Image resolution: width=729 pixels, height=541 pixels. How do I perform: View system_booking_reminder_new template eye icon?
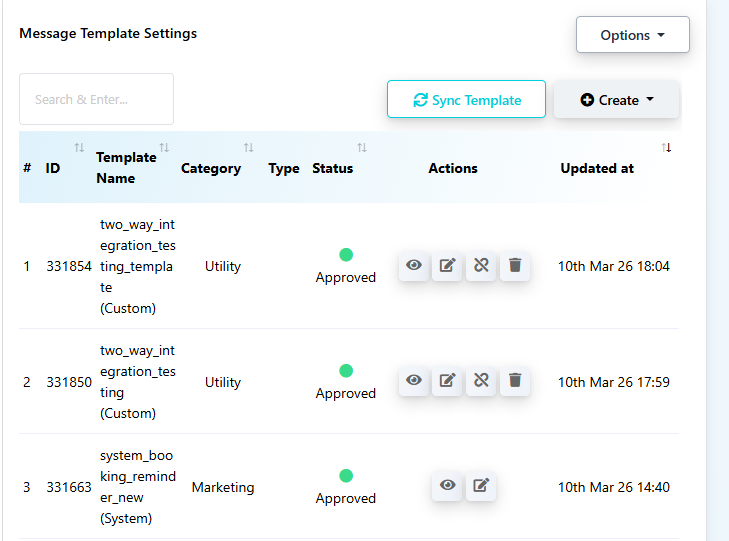(x=448, y=486)
